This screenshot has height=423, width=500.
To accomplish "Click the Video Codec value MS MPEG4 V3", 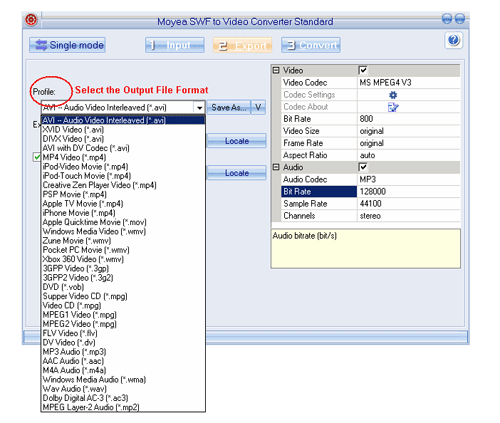I will pyautogui.click(x=409, y=83).
